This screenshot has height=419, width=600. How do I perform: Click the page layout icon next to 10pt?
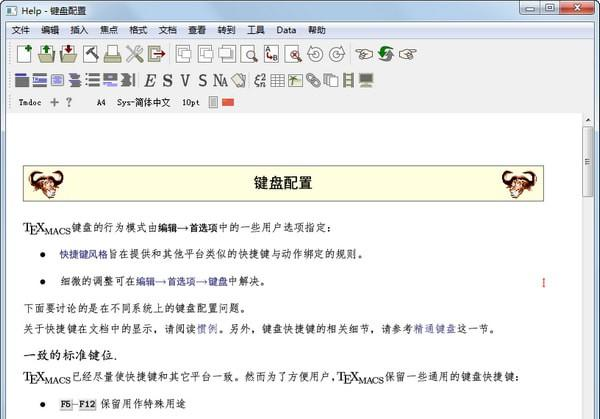click(213, 102)
